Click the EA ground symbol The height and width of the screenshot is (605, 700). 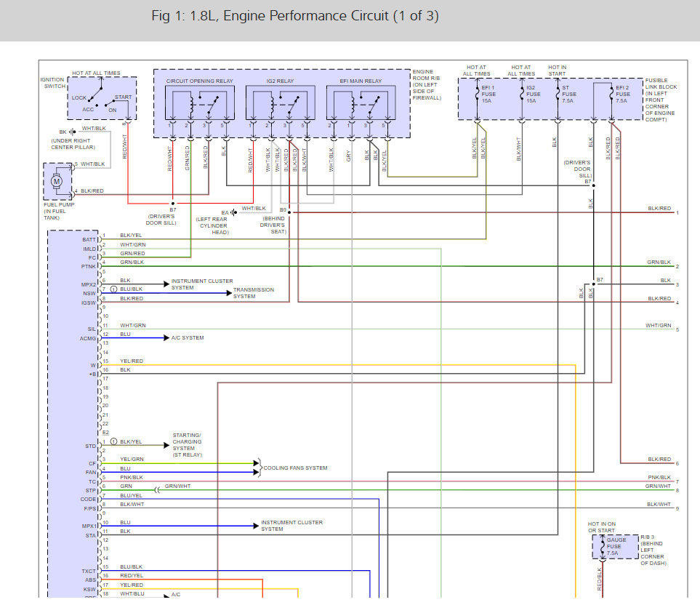point(233,212)
